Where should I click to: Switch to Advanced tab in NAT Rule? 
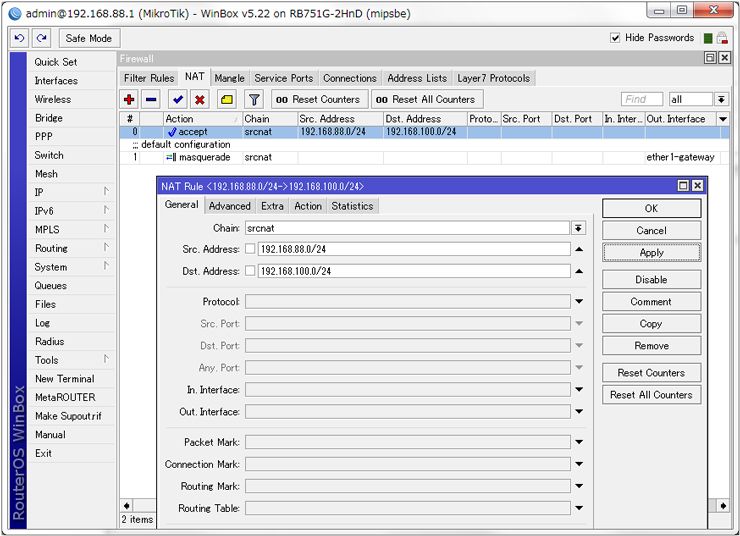pos(229,206)
